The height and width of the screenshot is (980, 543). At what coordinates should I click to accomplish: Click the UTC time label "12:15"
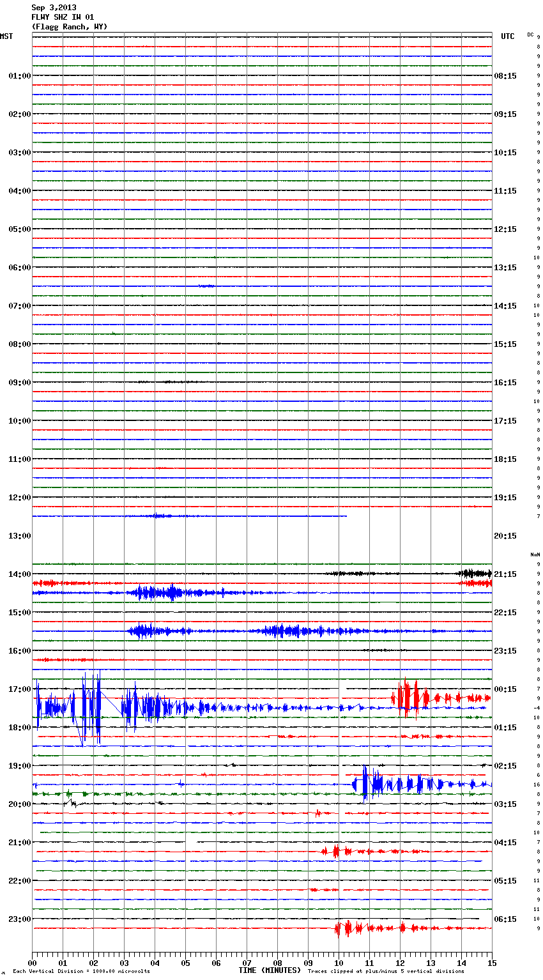tap(505, 229)
